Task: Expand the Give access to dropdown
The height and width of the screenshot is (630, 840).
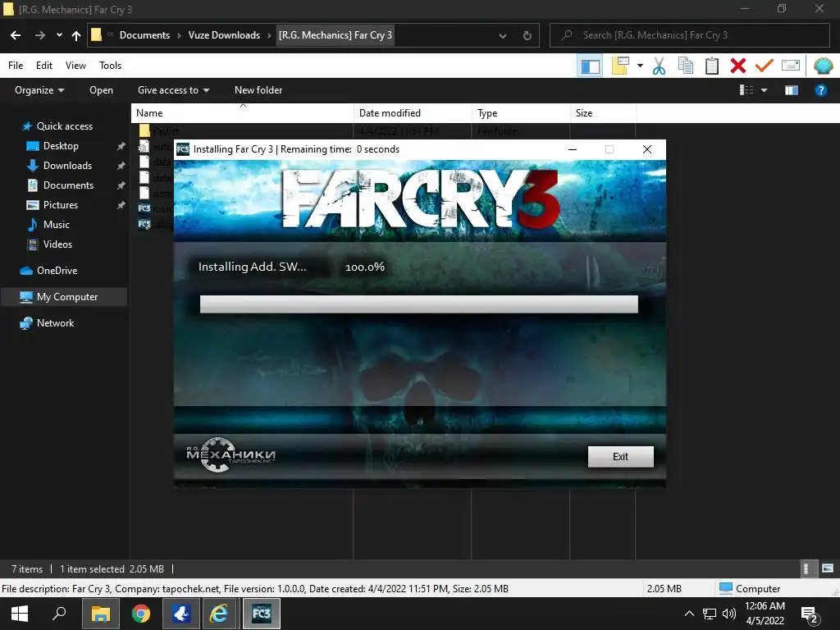Action: click(173, 90)
